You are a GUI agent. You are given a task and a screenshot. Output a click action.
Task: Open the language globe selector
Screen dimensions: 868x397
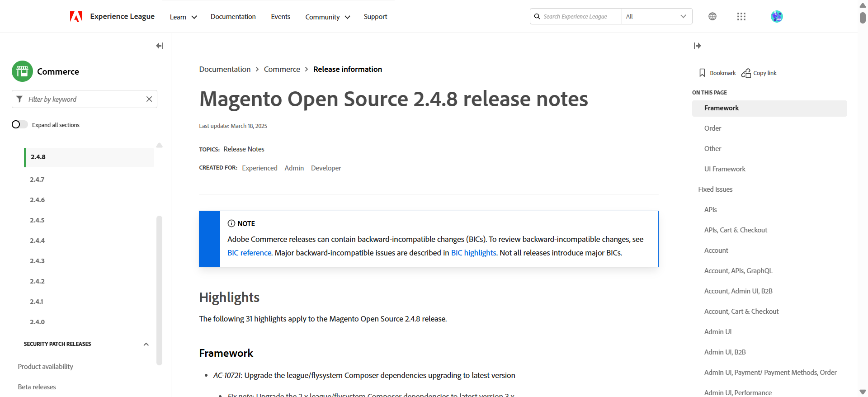coord(712,16)
